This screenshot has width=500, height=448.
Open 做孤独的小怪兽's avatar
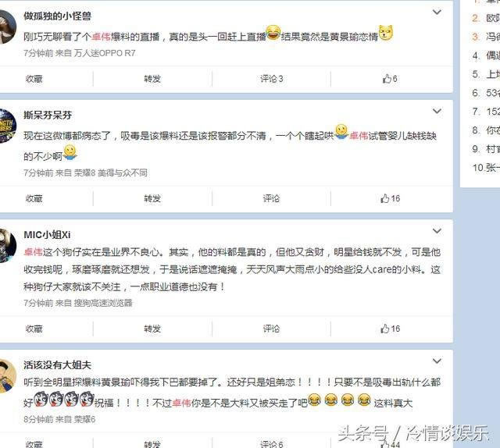pyautogui.click(x=6, y=26)
